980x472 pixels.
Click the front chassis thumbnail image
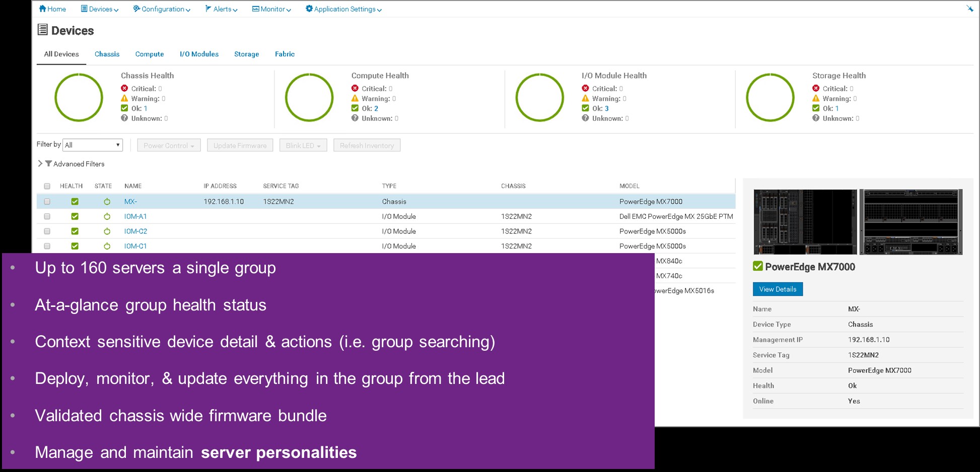805,222
